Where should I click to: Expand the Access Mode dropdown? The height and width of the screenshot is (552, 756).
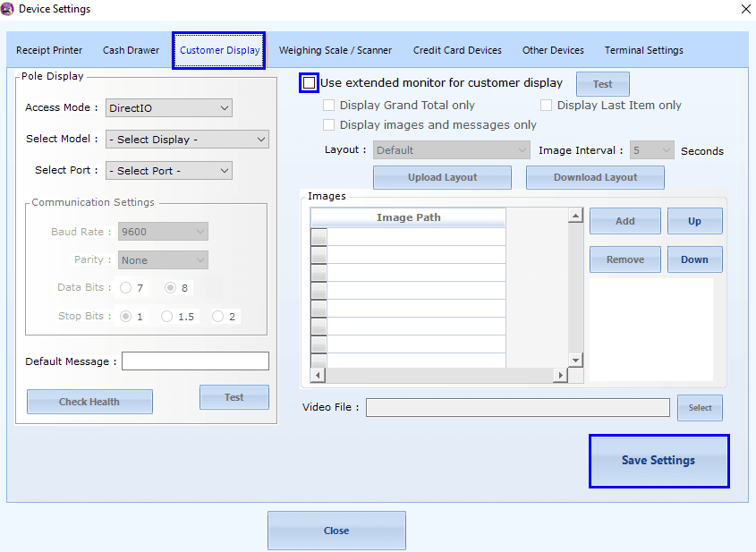click(169, 108)
